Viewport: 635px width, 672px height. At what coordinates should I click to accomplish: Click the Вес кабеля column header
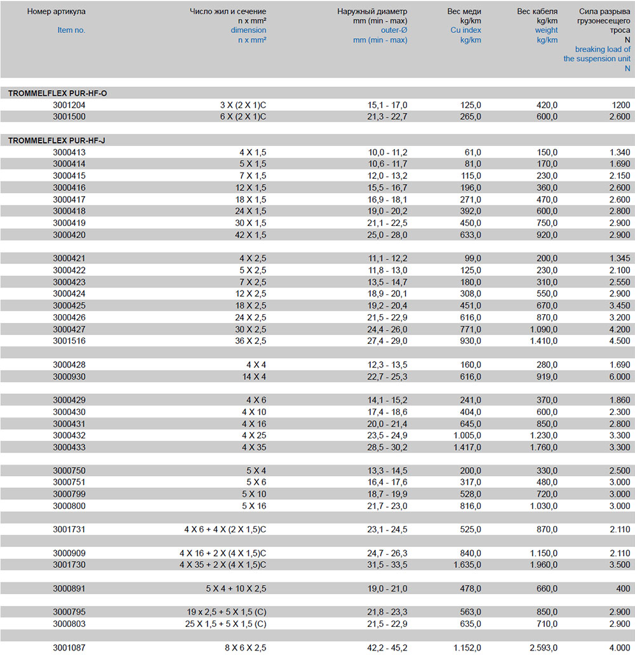pos(537,11)
